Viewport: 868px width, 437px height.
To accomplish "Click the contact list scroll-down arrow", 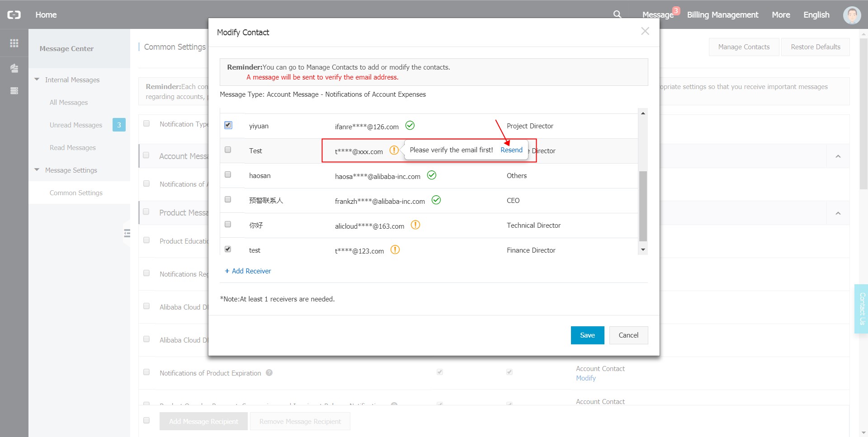I will coord(643,249).
